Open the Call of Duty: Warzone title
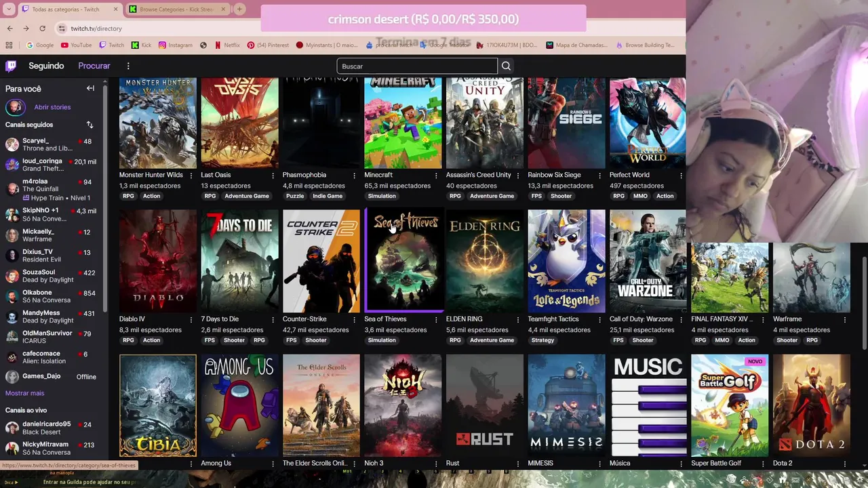 tap(641, 319)
